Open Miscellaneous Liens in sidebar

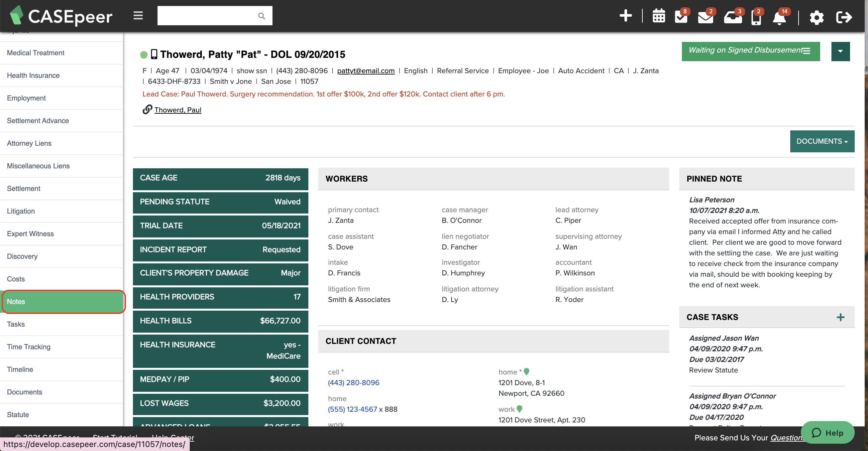[61, 166]
